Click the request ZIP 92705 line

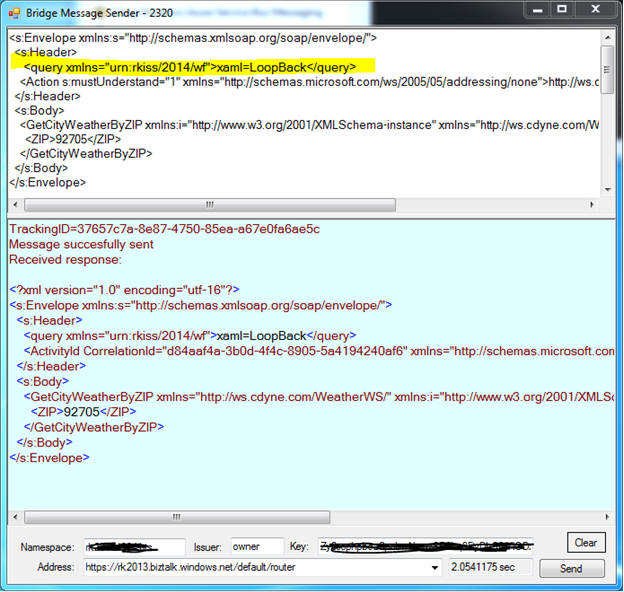click(73, 139)
